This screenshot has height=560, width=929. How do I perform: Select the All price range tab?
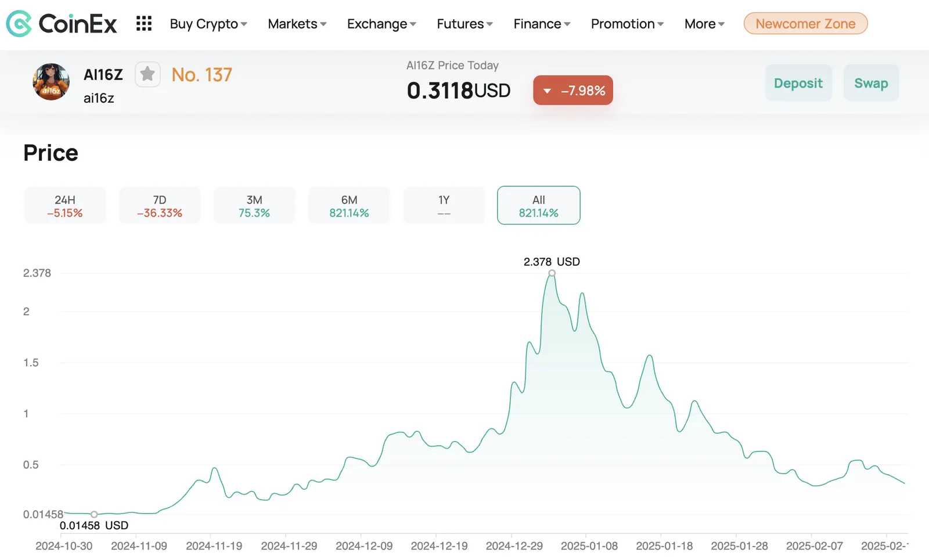[539, 205]
